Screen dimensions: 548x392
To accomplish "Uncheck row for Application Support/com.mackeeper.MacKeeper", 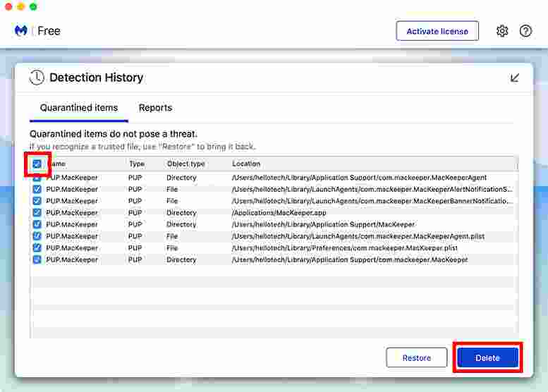I will pyautogui.click(x=37, y=259).
